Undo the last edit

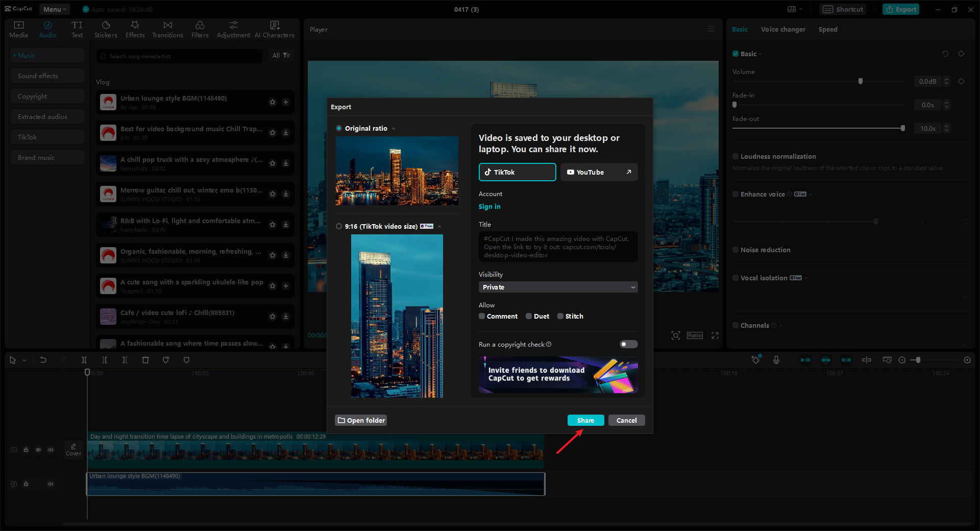click(43, 360)
